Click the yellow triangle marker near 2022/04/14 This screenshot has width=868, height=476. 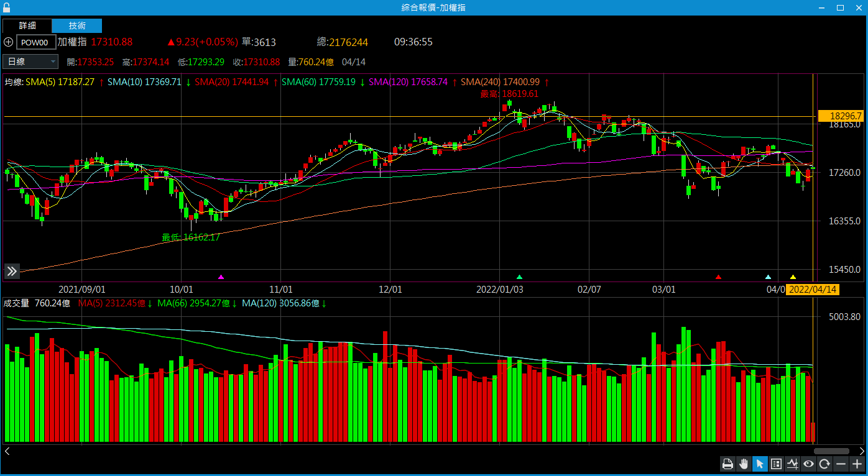click(793, 277)
